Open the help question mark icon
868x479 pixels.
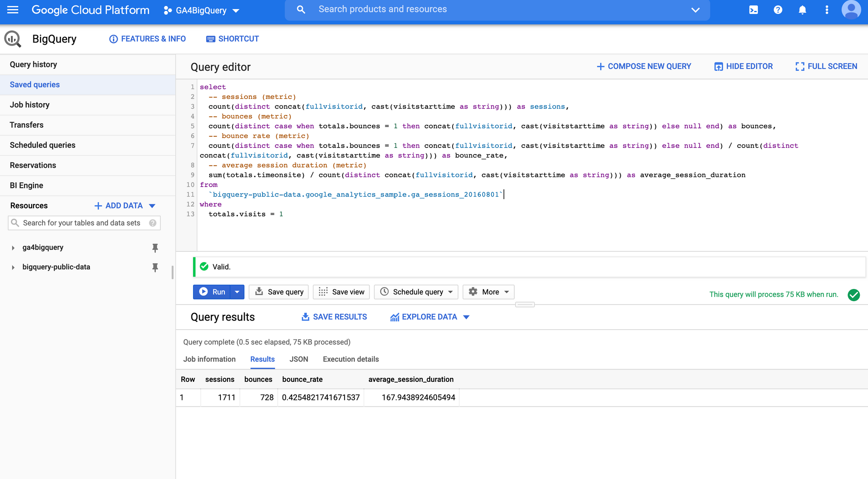778,10
